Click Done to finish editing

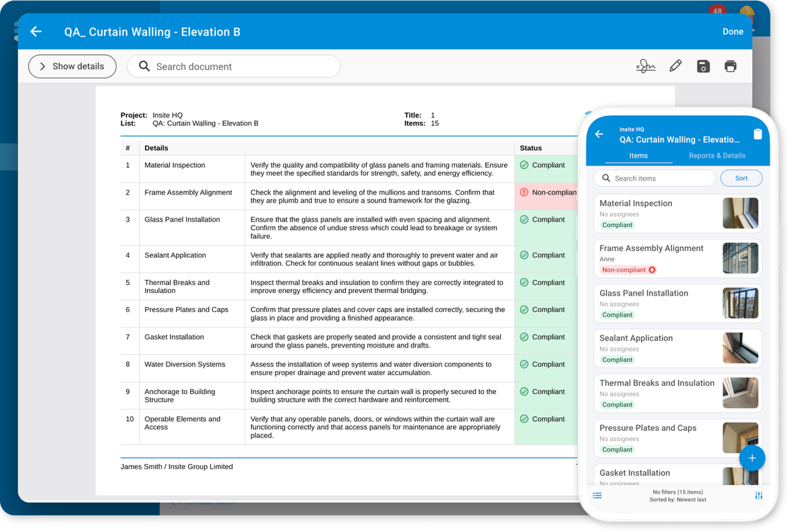(x=733, y=31)
